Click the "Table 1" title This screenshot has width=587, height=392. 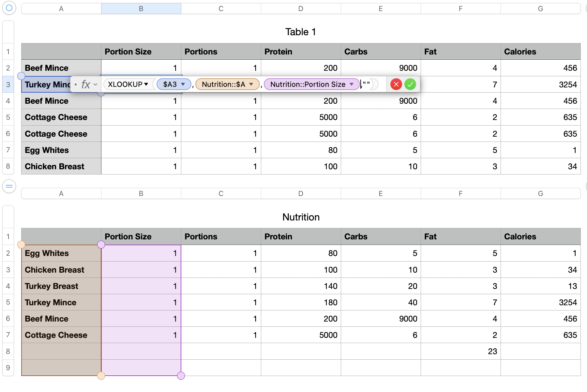pyautogui.click(x=301, y=32)
